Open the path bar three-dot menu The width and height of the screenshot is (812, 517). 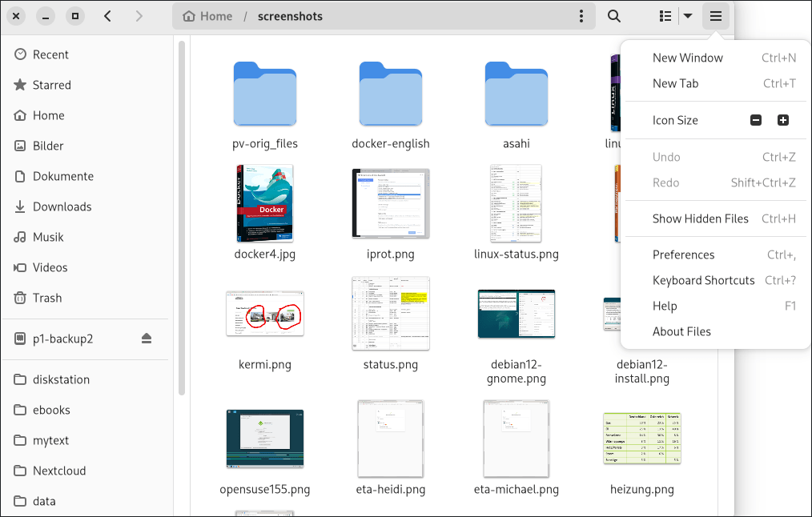[581, 16]
